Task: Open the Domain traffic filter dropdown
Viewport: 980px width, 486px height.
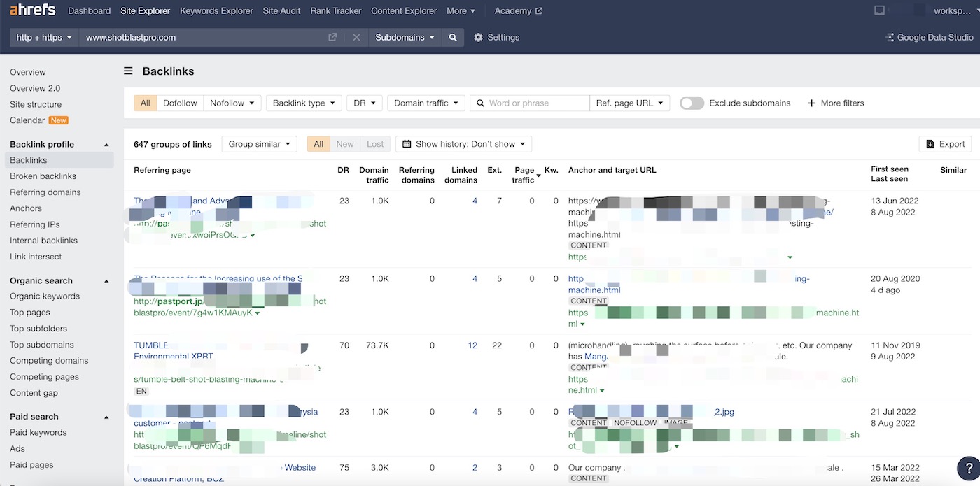Action: tap(426, 103)
